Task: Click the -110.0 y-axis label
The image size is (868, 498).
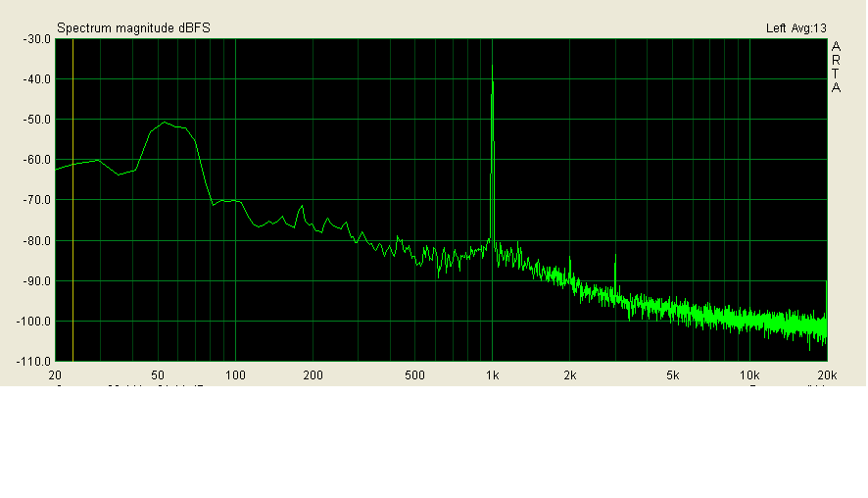Action: coord(34,361)
